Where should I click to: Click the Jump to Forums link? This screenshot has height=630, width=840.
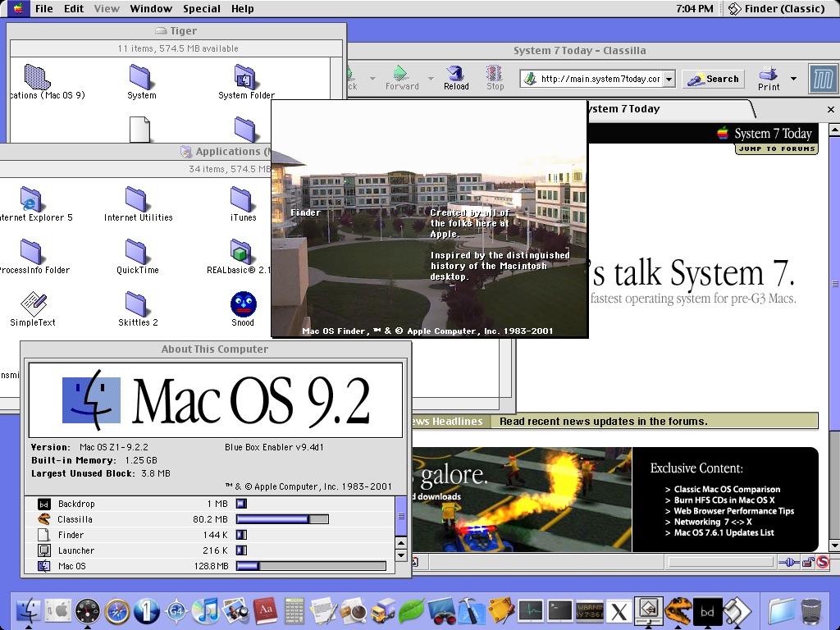click(777, 149)
